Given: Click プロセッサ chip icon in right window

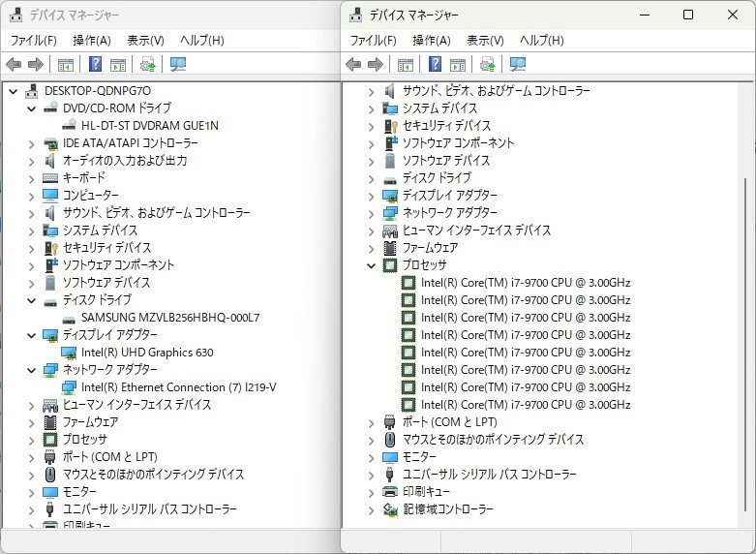Looking at the screenshot, I should tap(389, 265).
